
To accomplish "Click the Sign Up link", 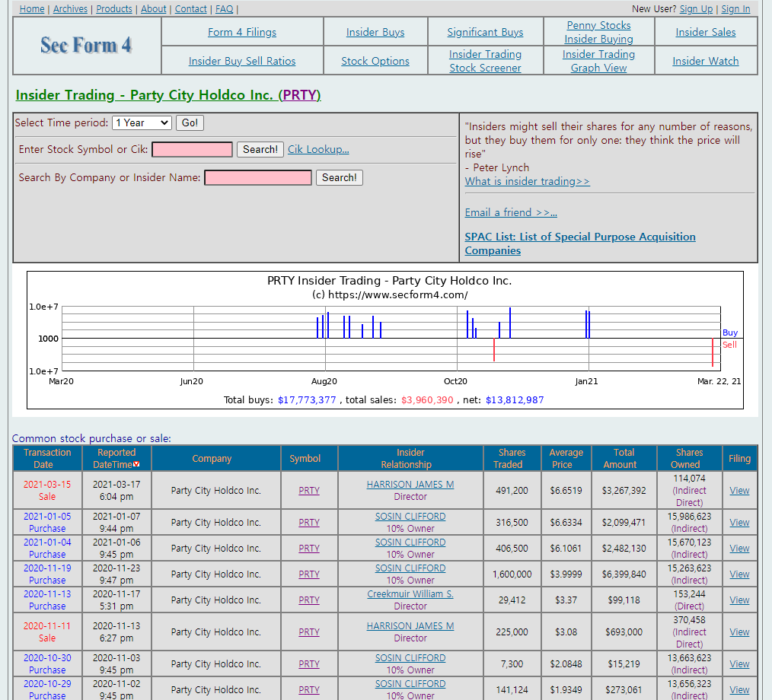I will tap(696, 9).
